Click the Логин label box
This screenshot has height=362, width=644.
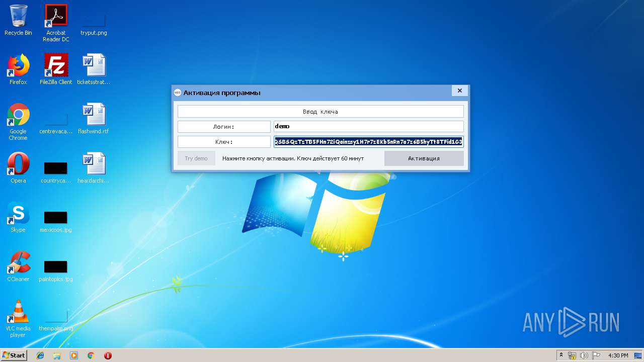(x=224, y=127)
